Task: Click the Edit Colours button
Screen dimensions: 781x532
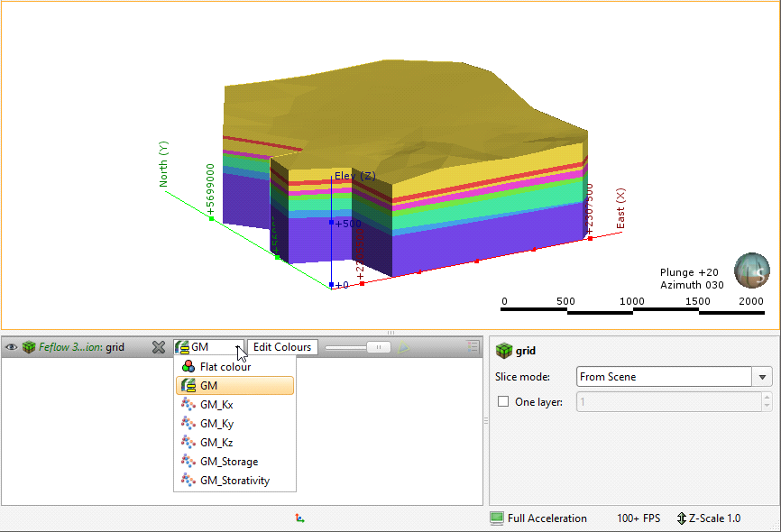Action: (x=282, y=347)
